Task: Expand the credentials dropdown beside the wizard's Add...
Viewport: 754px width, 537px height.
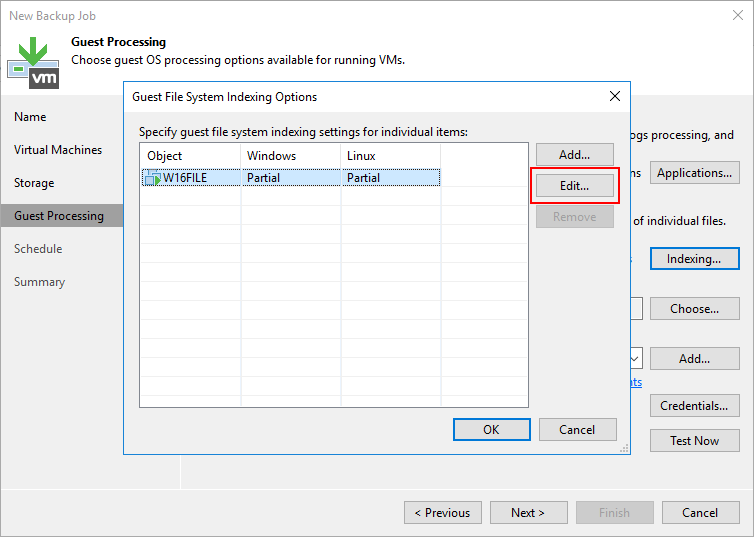Action: (x=635, y=358)
